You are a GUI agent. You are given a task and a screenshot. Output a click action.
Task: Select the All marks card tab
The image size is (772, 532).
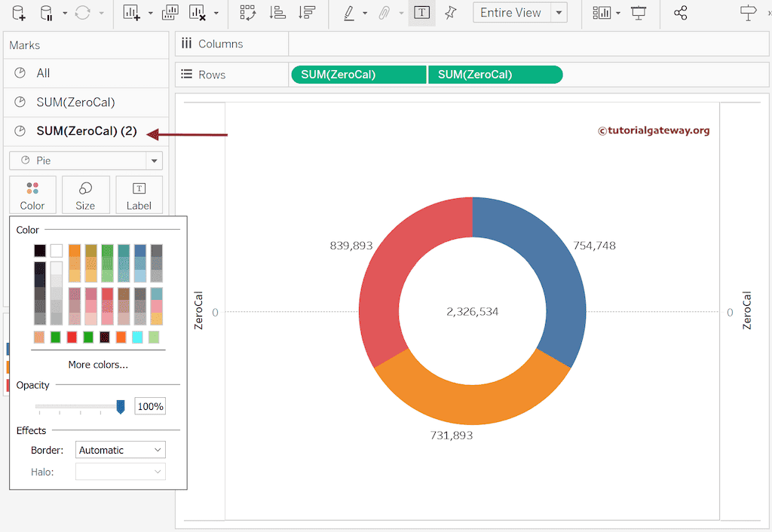[x=43, y=73]
